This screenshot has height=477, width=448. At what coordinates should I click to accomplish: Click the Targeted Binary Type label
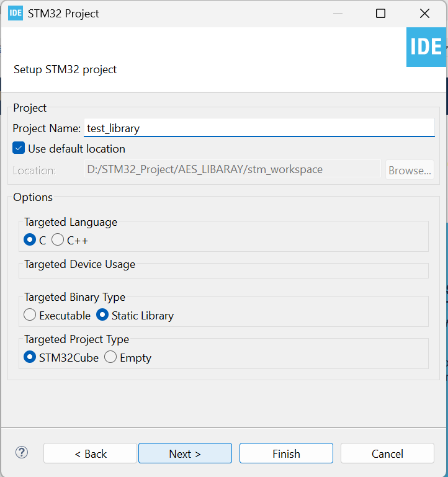point(75,297)
